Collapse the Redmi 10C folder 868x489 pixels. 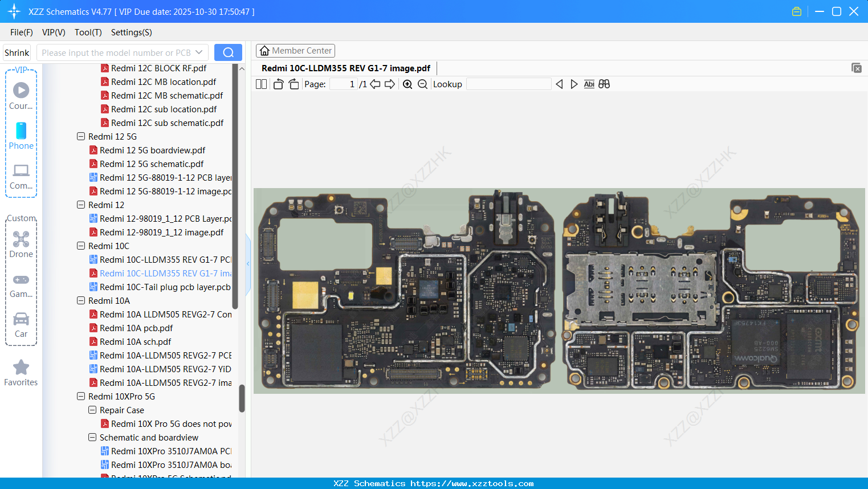click(81, 246)
